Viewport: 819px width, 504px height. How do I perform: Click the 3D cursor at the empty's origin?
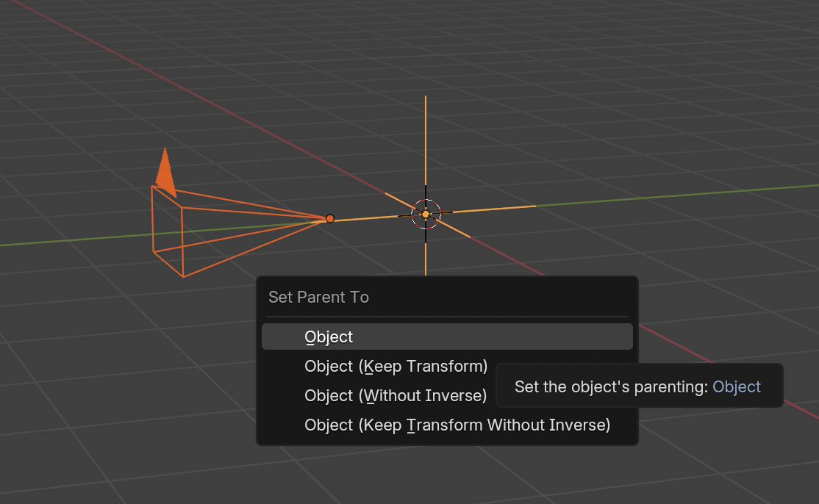pos(426,214)
